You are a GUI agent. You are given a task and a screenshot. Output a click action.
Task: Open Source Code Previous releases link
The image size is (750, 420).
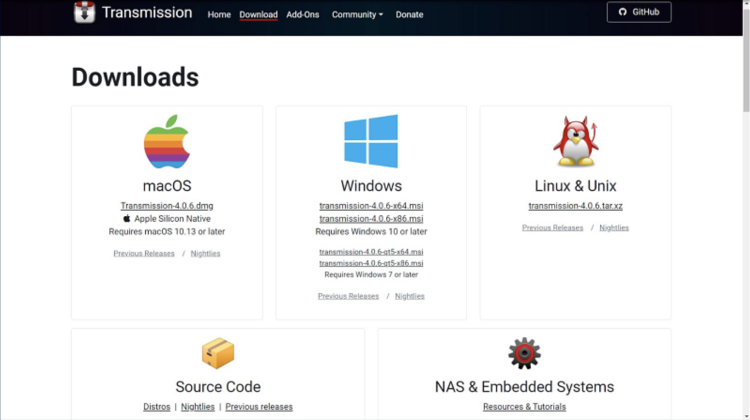(x=259, y=407)
